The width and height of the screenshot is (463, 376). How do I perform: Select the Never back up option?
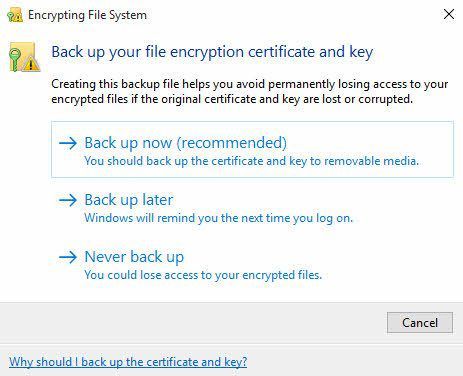click(190, 265)
